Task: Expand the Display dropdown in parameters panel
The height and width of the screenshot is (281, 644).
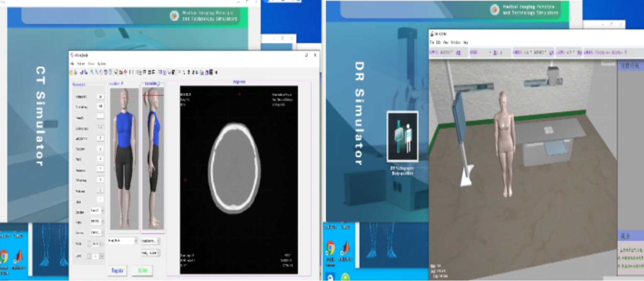Action: [x=102, y=233]
